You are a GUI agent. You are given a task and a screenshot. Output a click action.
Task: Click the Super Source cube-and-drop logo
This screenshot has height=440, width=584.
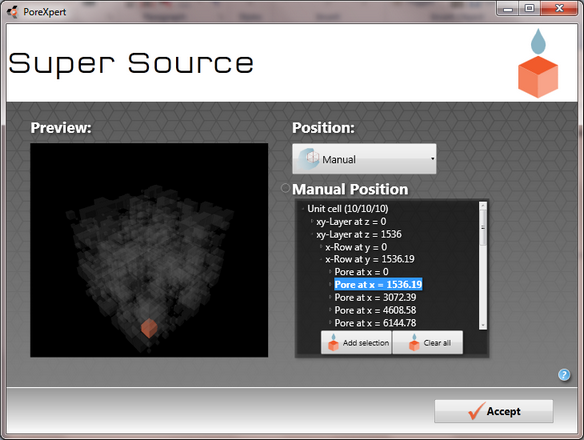point(538,63)
